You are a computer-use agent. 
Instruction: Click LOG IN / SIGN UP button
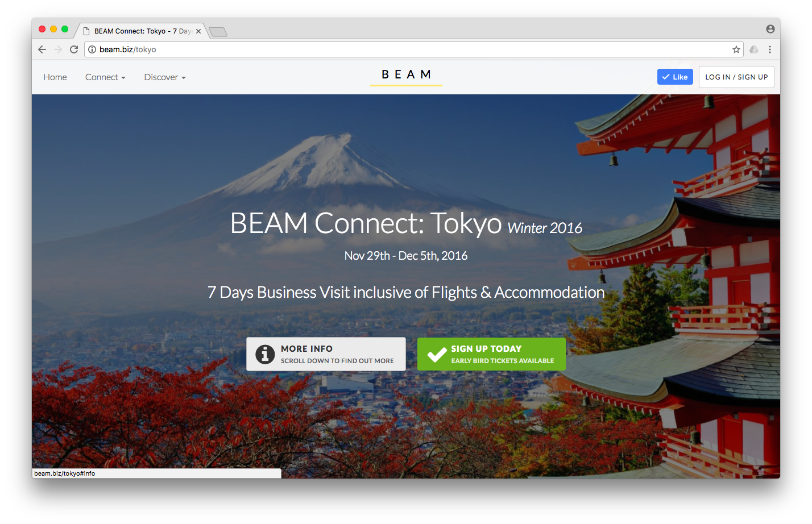tap(736, 77)
